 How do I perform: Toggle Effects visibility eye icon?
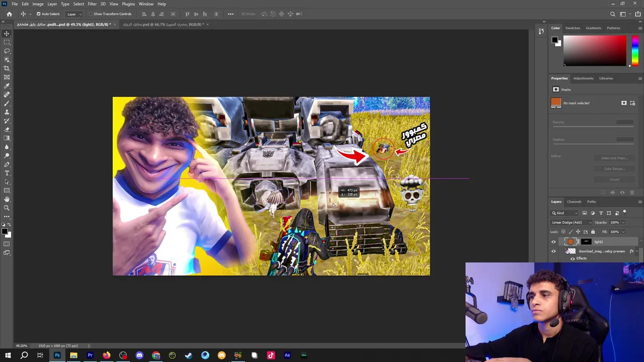(573, 258)
